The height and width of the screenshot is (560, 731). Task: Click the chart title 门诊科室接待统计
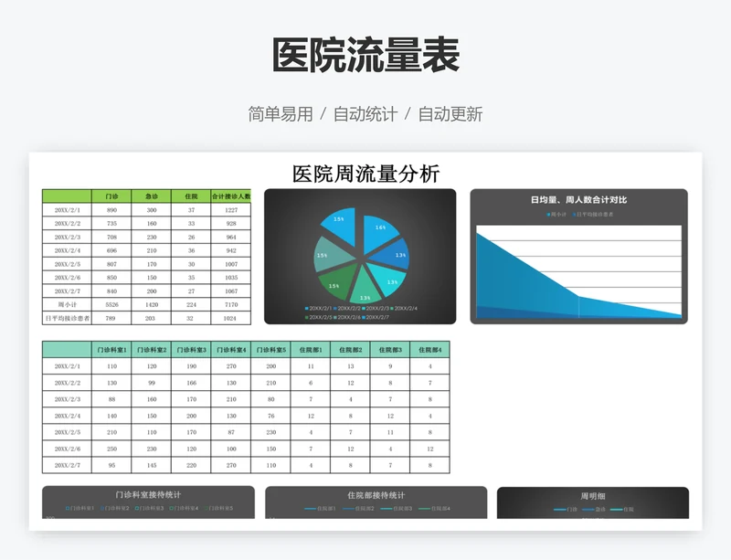[148, 495]
